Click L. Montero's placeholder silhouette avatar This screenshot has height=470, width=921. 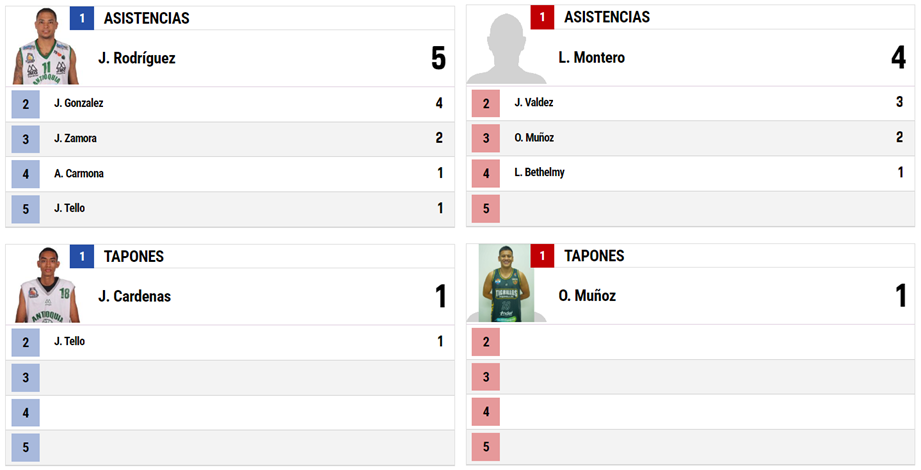coord(506,48)
